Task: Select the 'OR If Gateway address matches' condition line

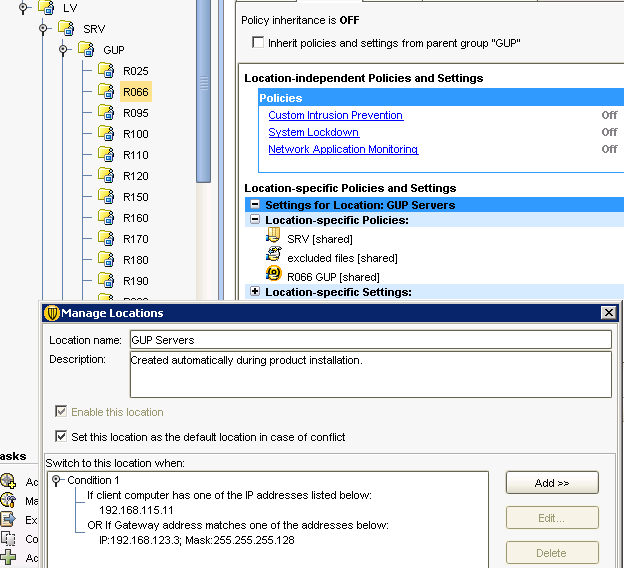Action: pyautogui.click(x=238, y=525)
